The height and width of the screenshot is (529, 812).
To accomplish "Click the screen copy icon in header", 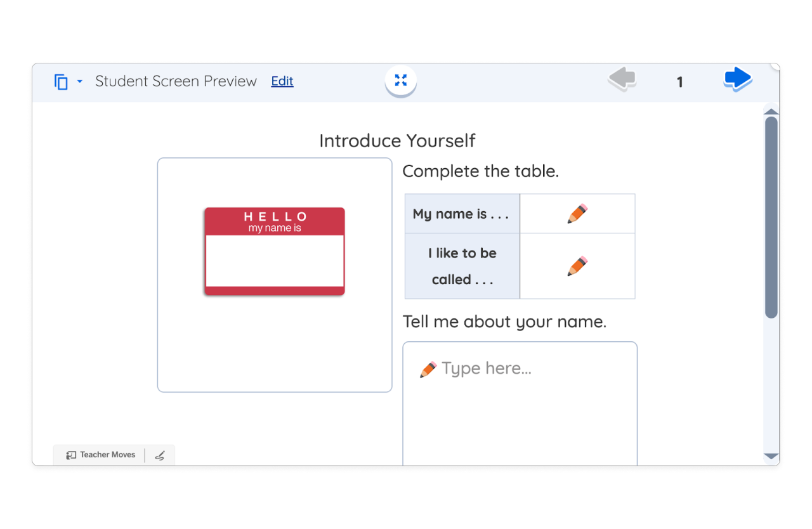I will [61, 82].
